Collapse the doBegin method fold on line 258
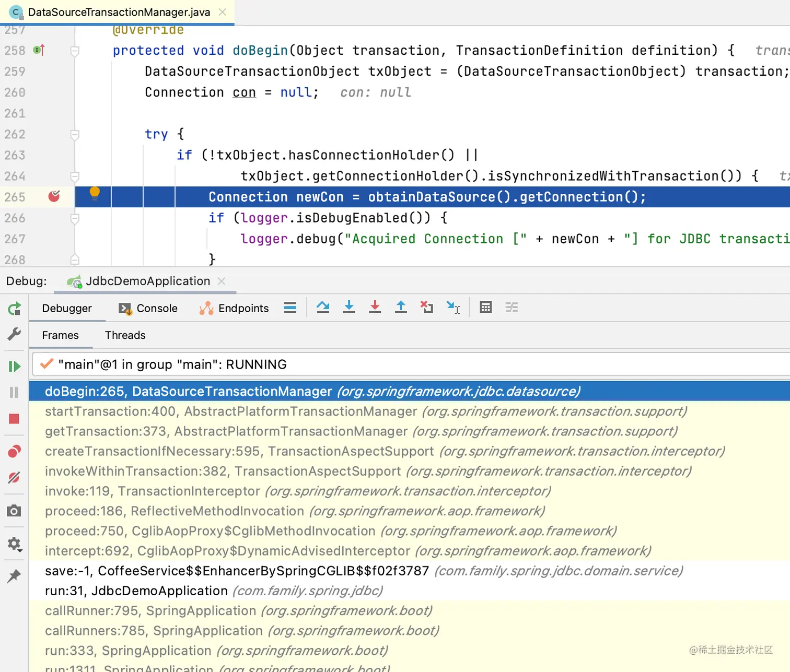The height and width of the screenshot is (672, 790). click(75, 51)
